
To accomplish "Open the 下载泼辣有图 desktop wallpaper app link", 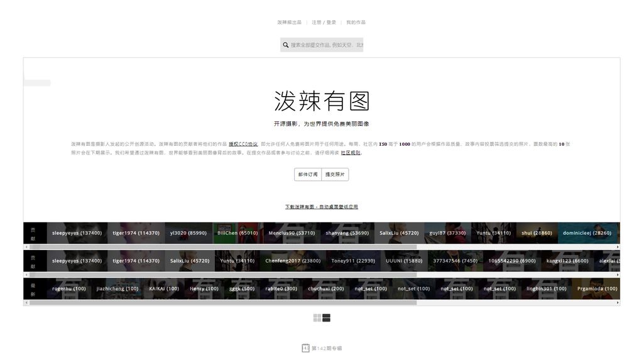I will tap(322, 207).
